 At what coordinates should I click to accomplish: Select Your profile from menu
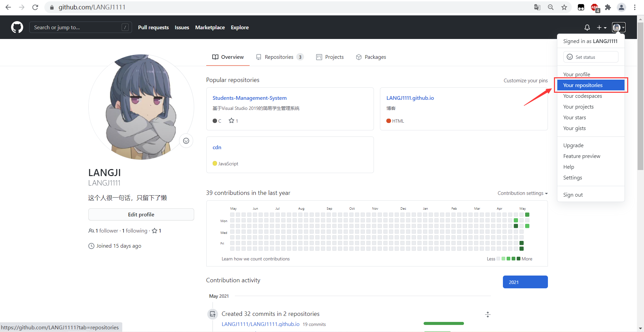[591, 74]
